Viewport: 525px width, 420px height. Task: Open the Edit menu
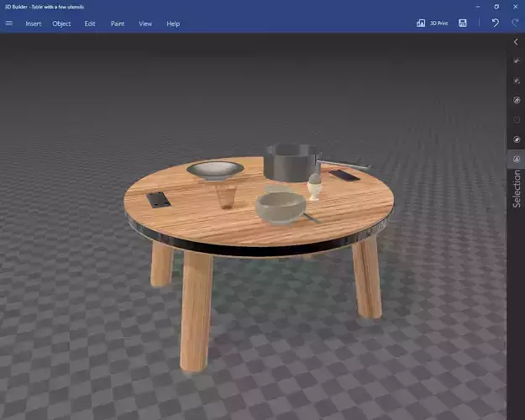(x=90, y=24)
